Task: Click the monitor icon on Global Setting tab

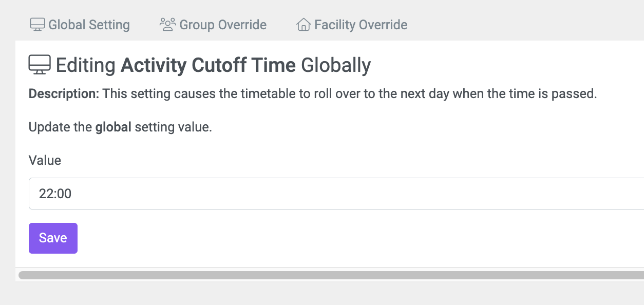Action: (37, 25)
